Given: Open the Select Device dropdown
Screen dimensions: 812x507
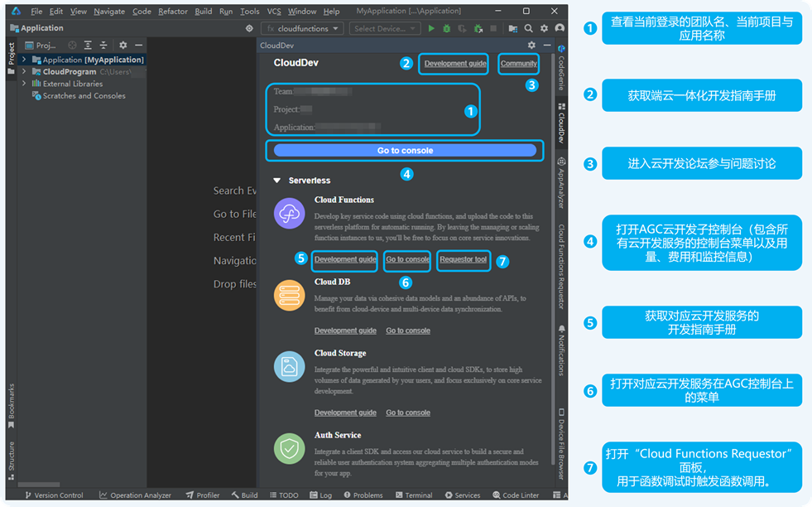Looking at the screenshot, I should (x=386, y=28).
